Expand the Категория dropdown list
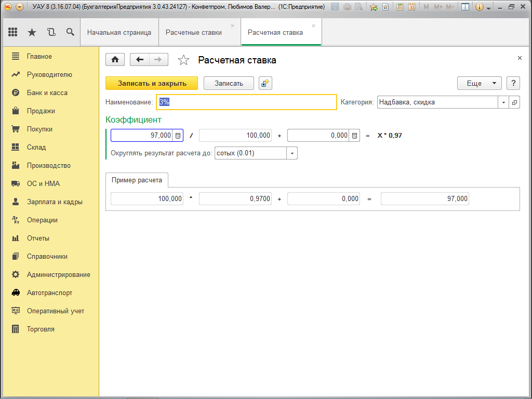The width and height of the screenshot is (532, 399). click(503, 102)
